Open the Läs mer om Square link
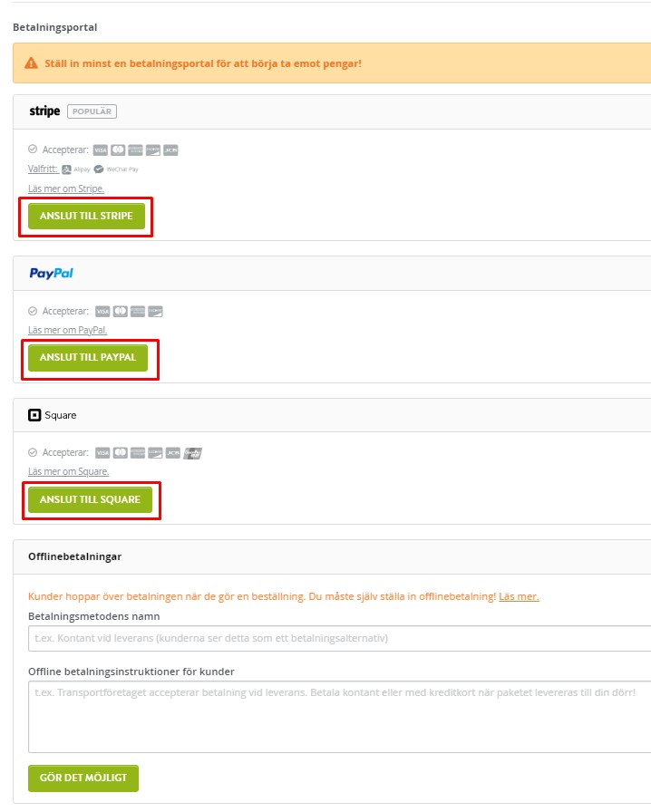 tap(68, 471)
